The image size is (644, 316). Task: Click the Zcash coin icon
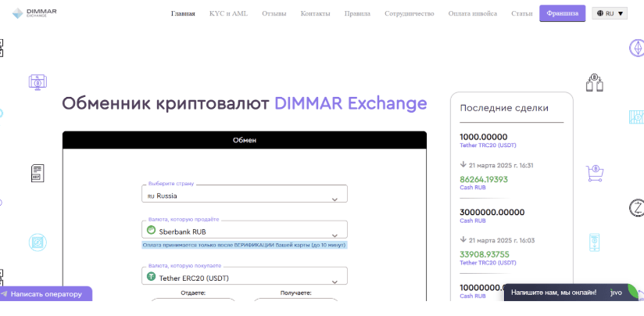637,207
